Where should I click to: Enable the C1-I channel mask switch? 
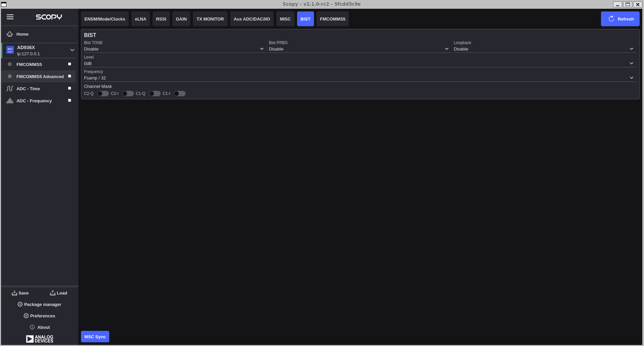(179, 94)
